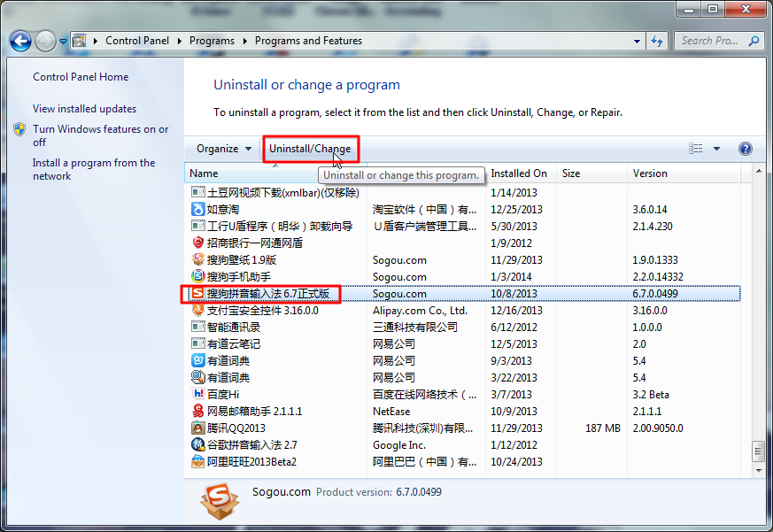
Task: Click Programs and Features breadcrumb
Action: pyautogui.click(x=308, y=41)
